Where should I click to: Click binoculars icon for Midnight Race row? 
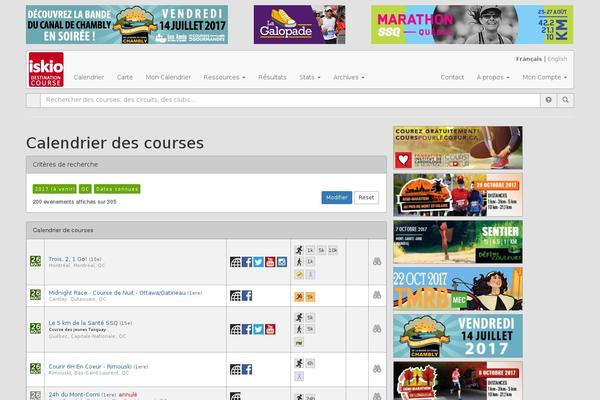(377, 295)
